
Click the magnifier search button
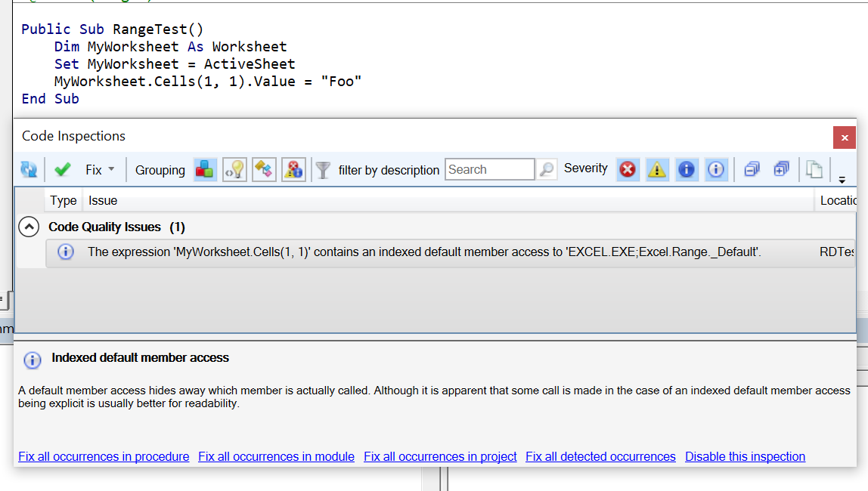(x=547, y=169)
